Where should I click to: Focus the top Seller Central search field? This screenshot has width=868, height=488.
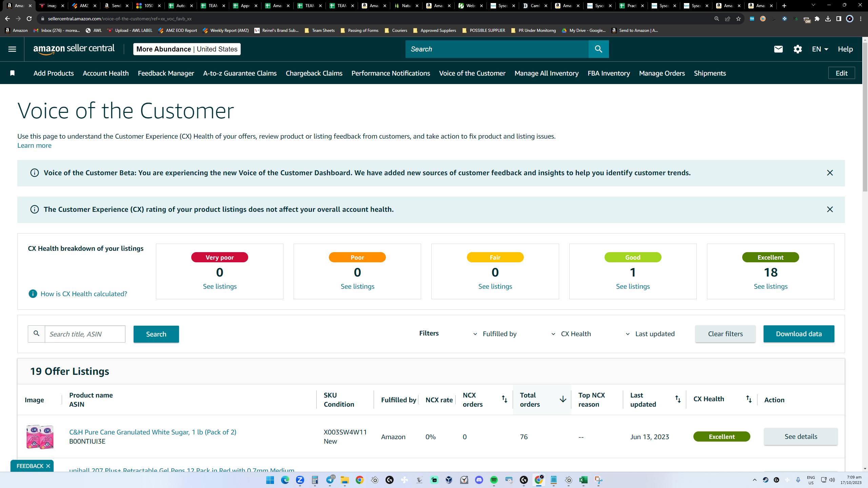pyautogui.click(x=497, y=49)
